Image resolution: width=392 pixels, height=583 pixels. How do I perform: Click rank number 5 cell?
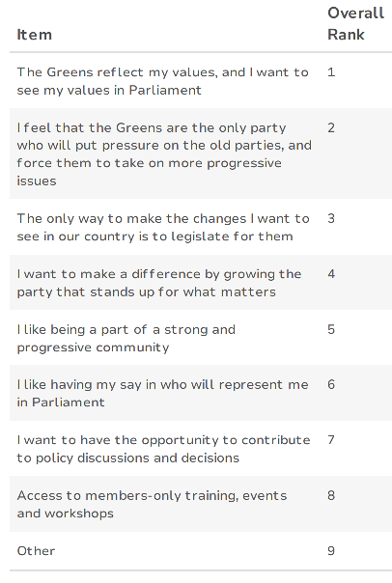pos(331,329)
